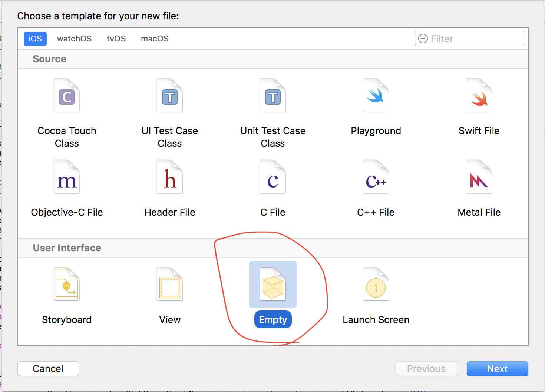Open the macOS platform tab

(x=155, y=39)
